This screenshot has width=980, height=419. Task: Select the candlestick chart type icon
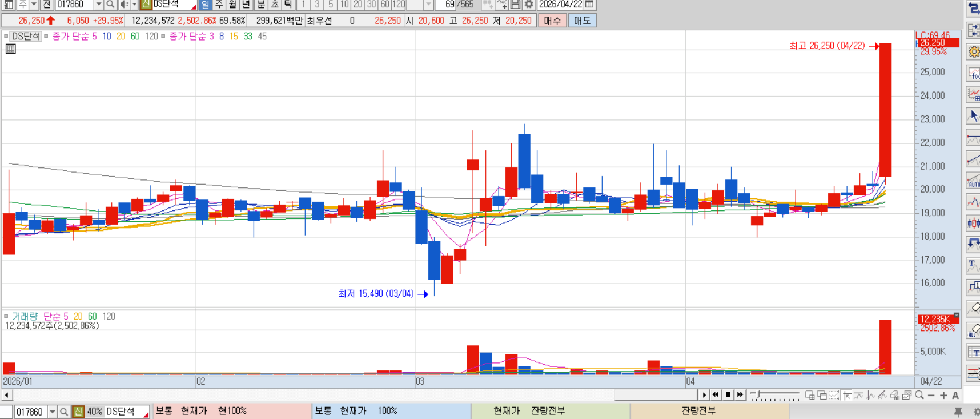point(973,223)
